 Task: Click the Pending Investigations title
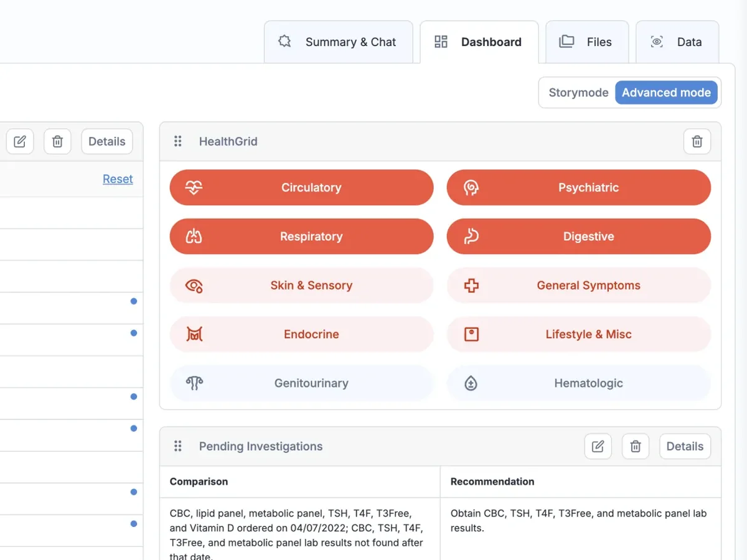tap(261, 446)
